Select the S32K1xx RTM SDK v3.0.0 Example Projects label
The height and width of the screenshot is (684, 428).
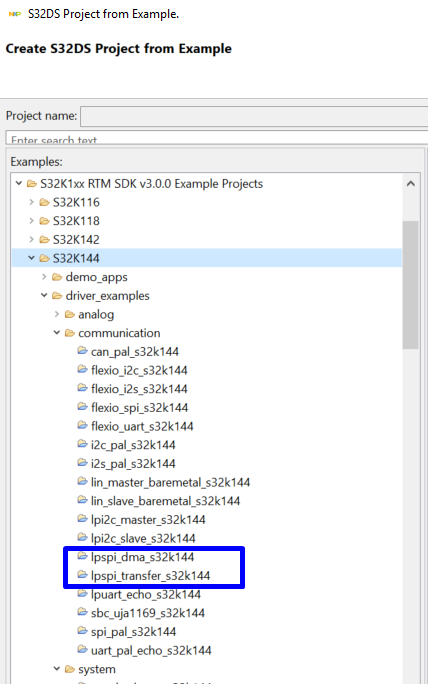coord(151,184)
